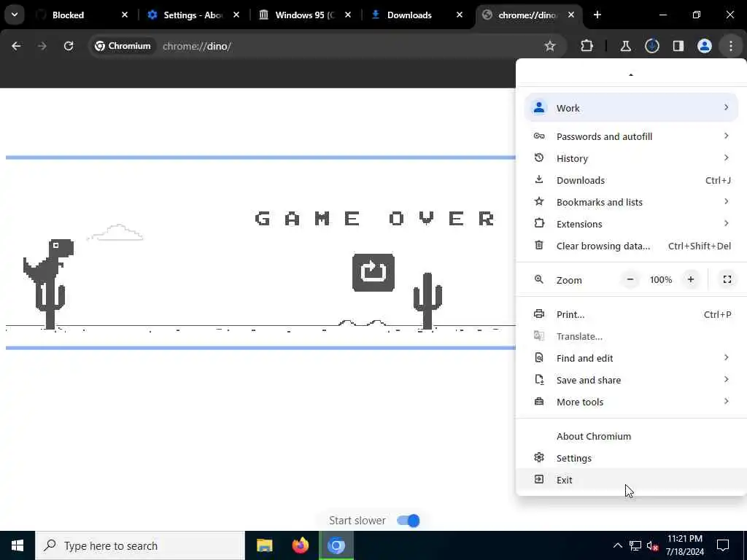Select Print from the menu
This screenshot has width=747, height=560.
click(x=631, y=314)
